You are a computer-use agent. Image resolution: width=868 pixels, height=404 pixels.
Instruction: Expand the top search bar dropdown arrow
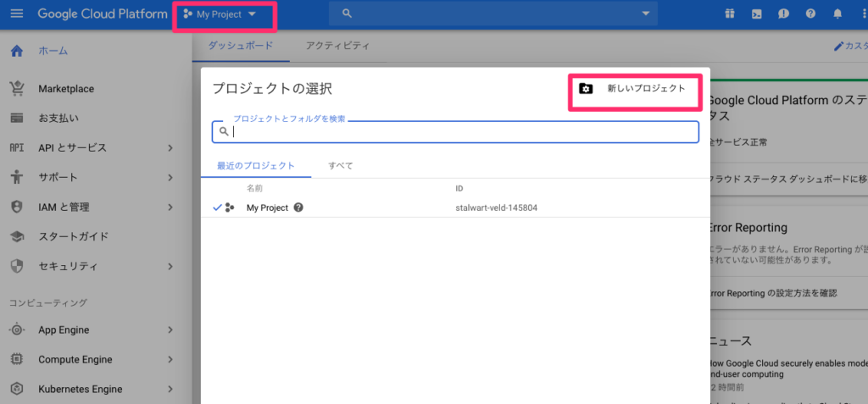pyautogui.click(x=645, y=14)
